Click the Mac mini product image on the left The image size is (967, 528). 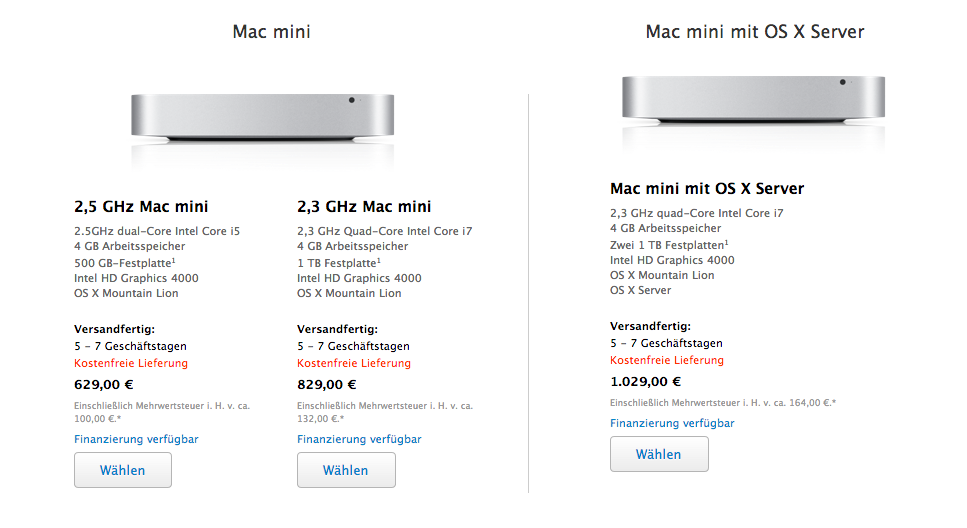(x=263, y=118)
